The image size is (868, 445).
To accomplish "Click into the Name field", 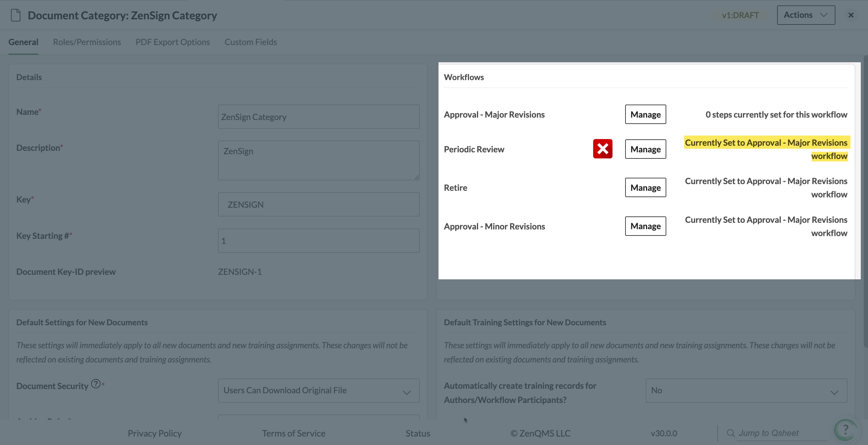I will 319,117.
